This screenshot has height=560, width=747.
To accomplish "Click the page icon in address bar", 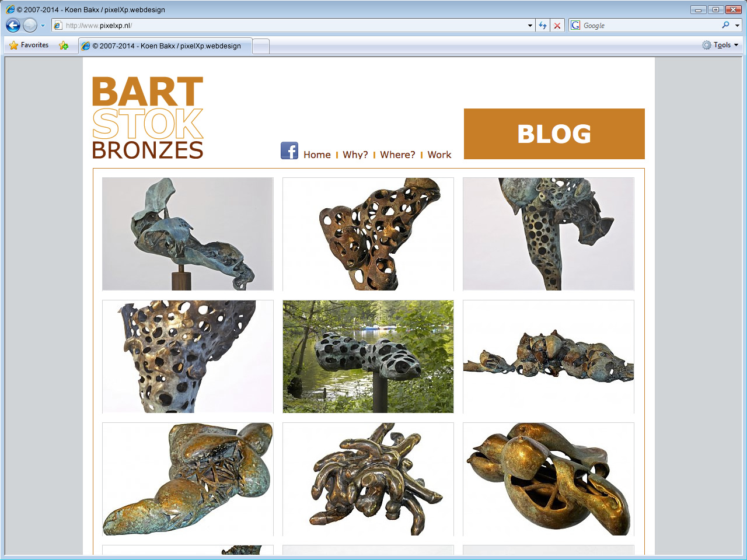I will [x=57, y=26].
